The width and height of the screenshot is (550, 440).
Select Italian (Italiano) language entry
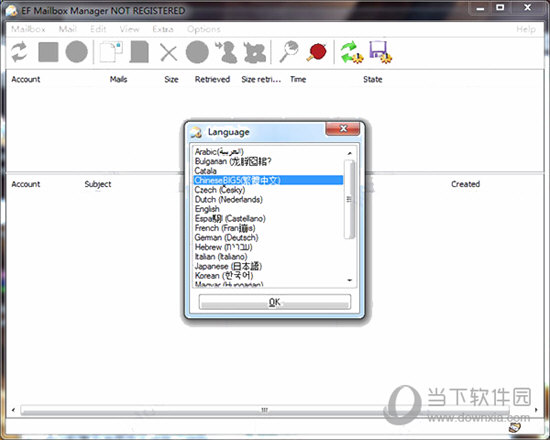(x=268, y=256)
